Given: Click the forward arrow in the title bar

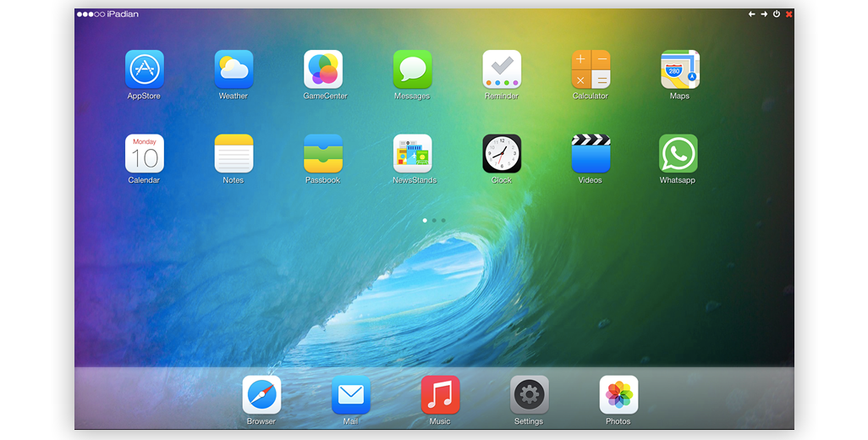Looking at the screenshot, I should click(x=764, y=14).
